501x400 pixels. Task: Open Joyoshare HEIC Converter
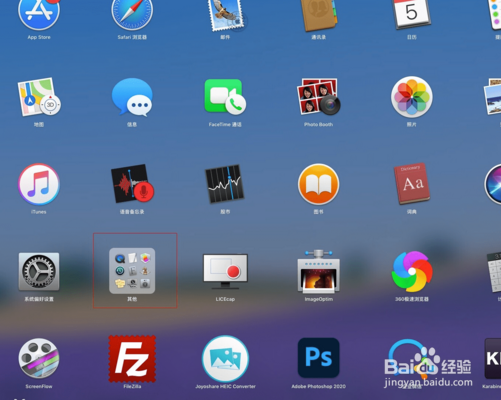[x=225, y=359]
